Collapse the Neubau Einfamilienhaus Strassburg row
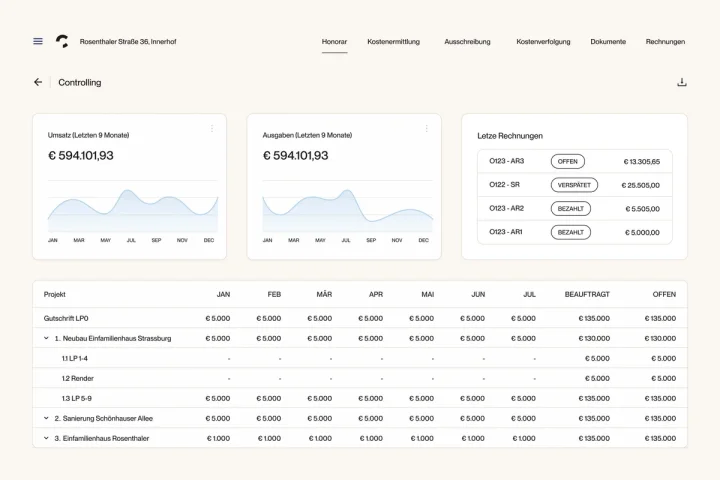720x480 pixels. coord(46,338)
